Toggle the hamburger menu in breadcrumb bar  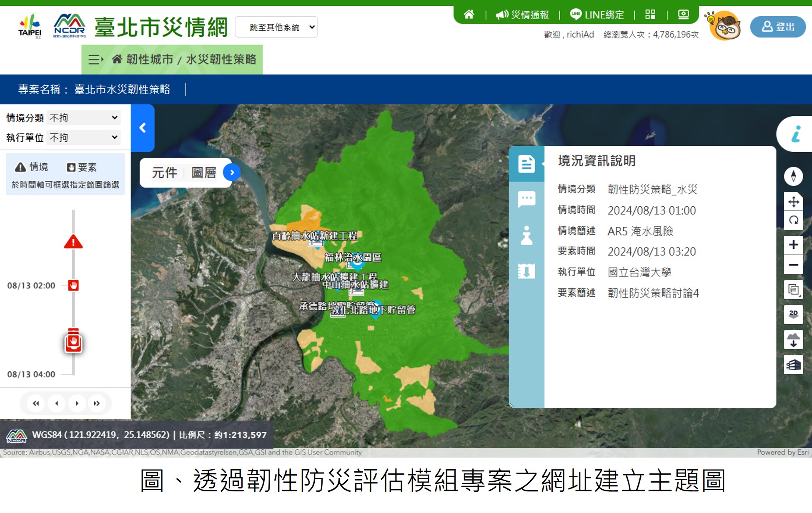point(96,60)
